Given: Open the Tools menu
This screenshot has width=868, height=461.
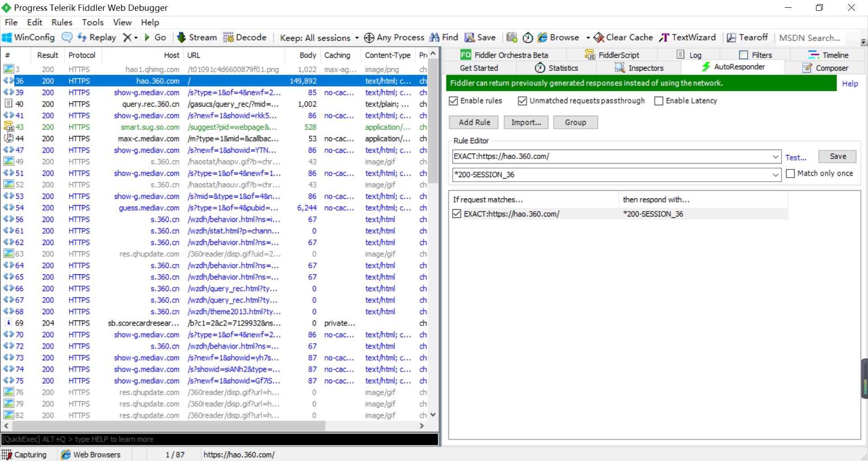Looking at the screenshot, I should [93, 22].
